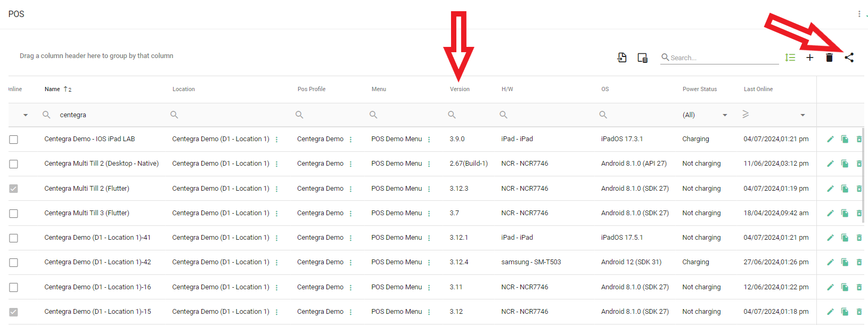868x325 pixels.
Task: Open the column chooser icon
Action: click(x=642, y=58)
